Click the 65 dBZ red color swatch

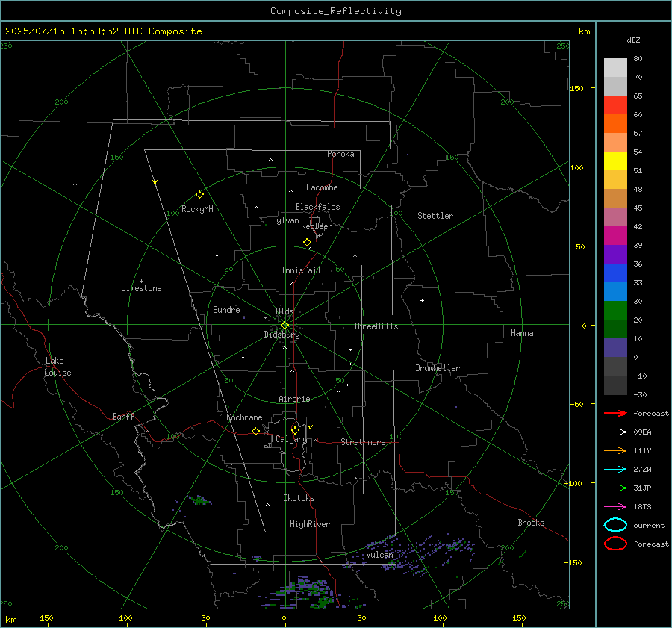point(615,105)
